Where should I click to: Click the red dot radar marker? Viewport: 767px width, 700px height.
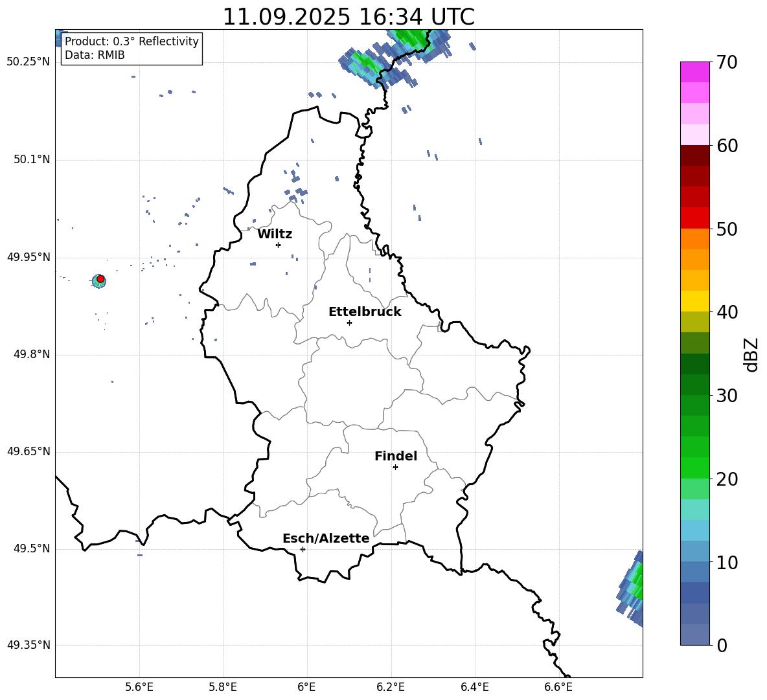pyautogui.click(x=100, y=279)
